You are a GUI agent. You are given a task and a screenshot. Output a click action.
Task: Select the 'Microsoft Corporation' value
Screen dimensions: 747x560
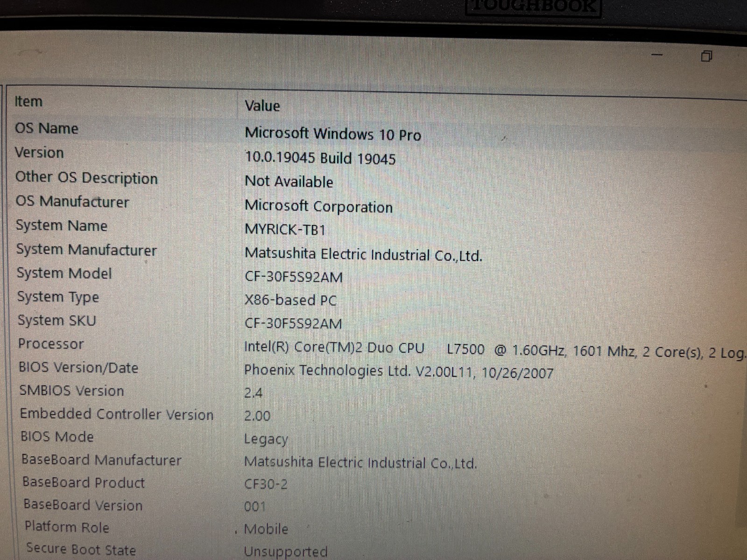(x=319, y=206)
